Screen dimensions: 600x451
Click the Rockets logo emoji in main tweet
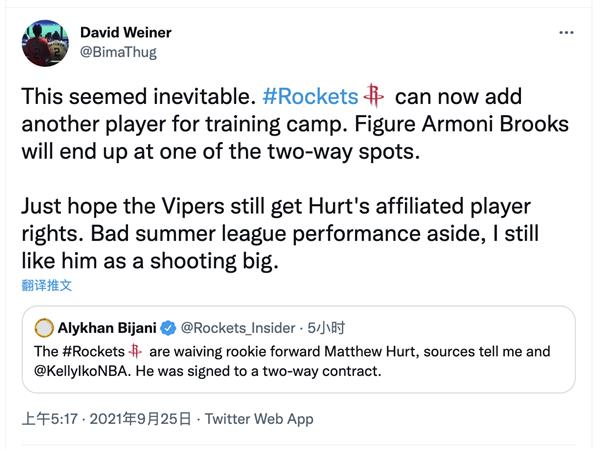click(x=375, y=97)
